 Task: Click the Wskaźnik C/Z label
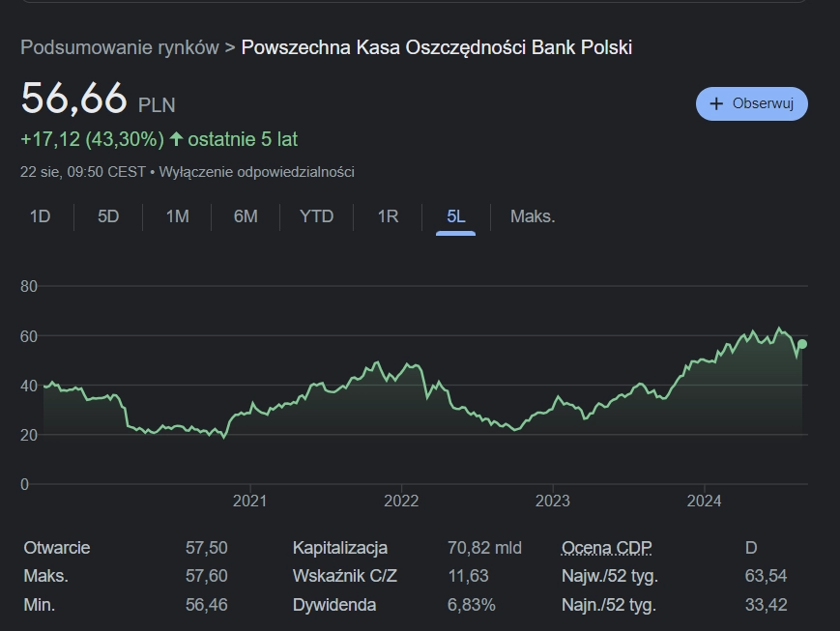coord(344,576)
